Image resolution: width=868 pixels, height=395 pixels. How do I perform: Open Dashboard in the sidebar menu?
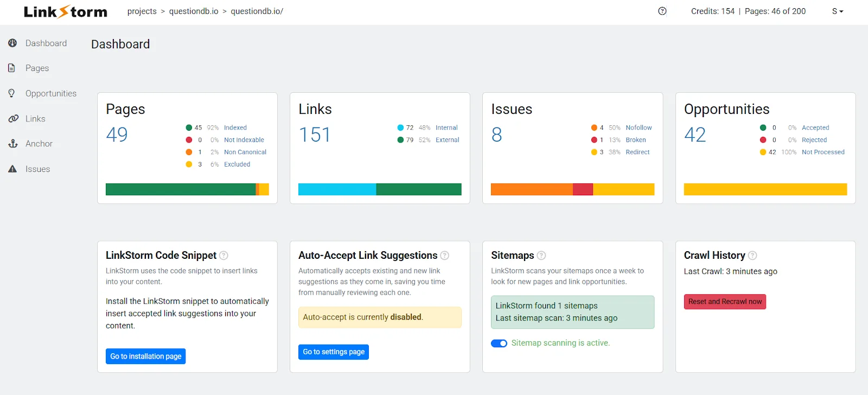click(46, 43)
